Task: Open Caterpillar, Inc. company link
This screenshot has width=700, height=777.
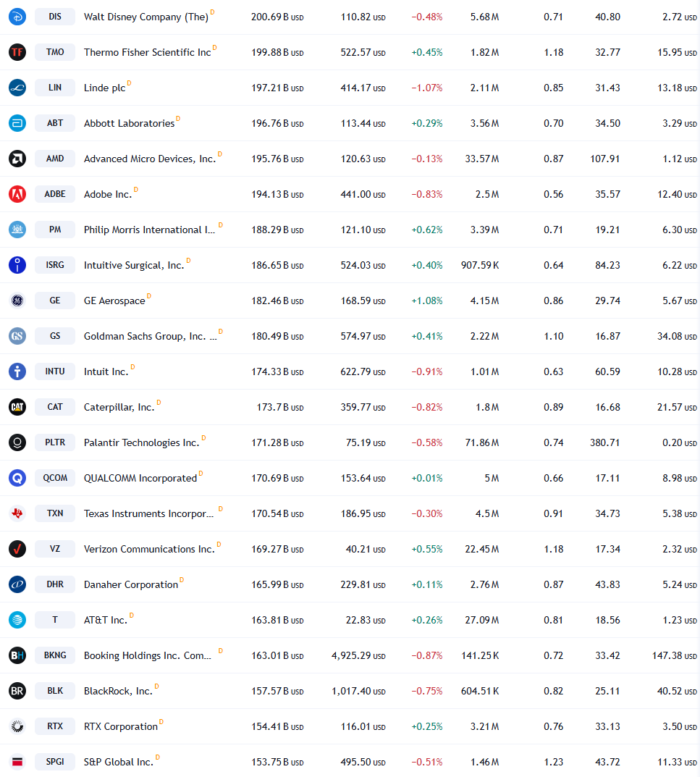Action: coord(119,408)
